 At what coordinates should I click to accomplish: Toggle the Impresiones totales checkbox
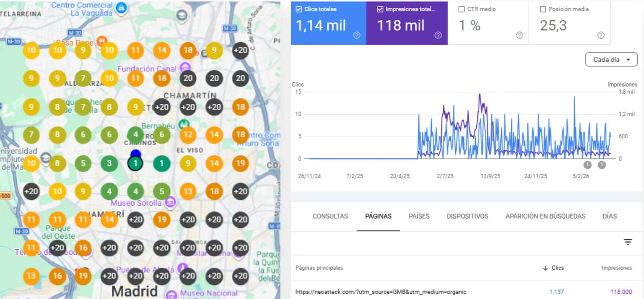coord(380,9)
